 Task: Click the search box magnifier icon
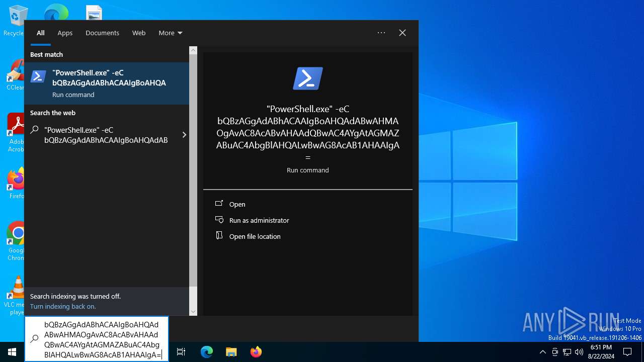34,339
